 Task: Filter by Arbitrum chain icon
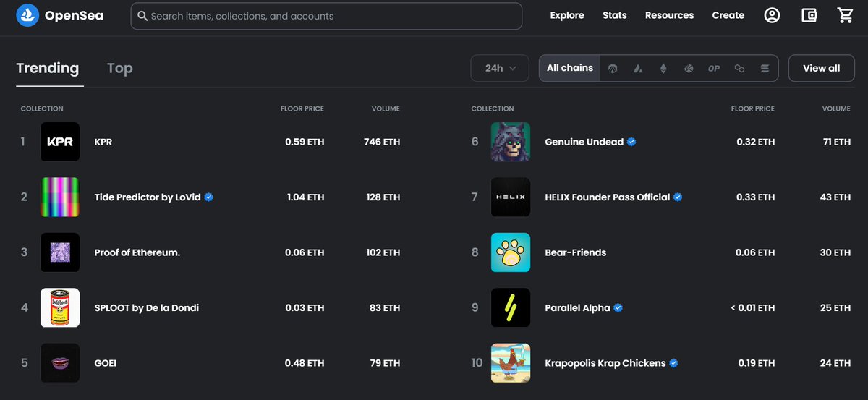(613, 68)
